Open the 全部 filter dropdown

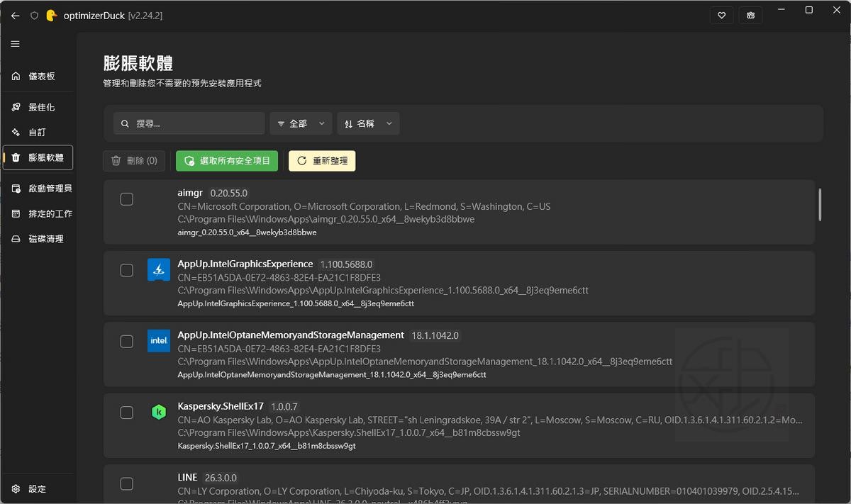coord(301,123)
